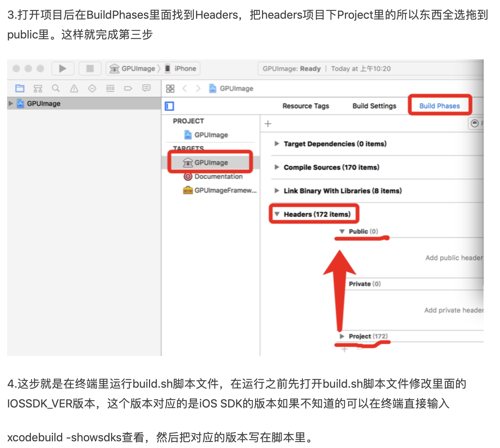Viewport: 500px width, 448px height.
Task: Switch to the Build Settings tab
Action: click(x=374, y=106)
